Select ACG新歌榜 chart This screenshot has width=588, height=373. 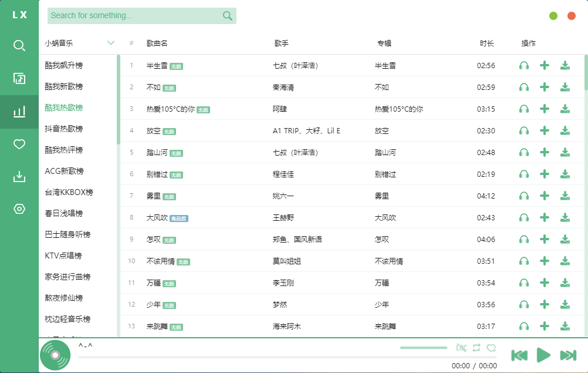[64, 171]
